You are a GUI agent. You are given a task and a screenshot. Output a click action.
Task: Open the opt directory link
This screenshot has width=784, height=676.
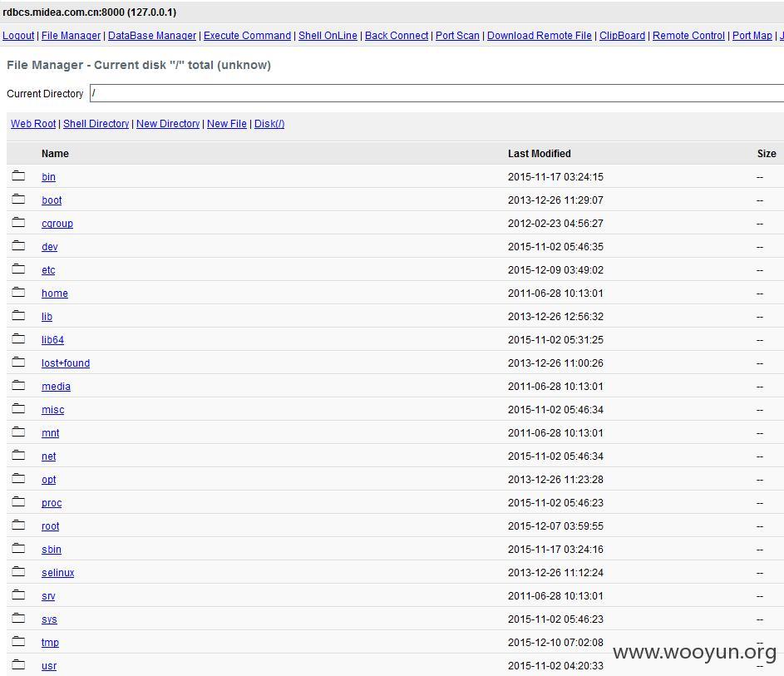point(49,480)
